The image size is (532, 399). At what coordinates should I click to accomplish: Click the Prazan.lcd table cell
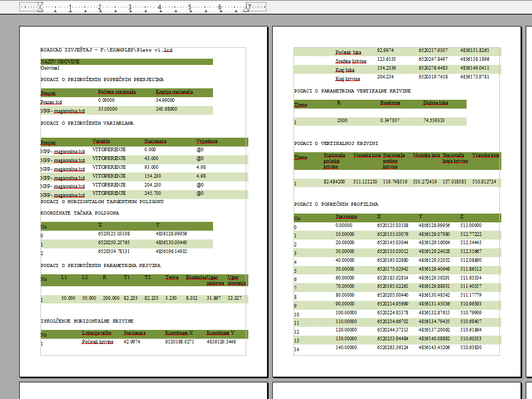[51, 102]
